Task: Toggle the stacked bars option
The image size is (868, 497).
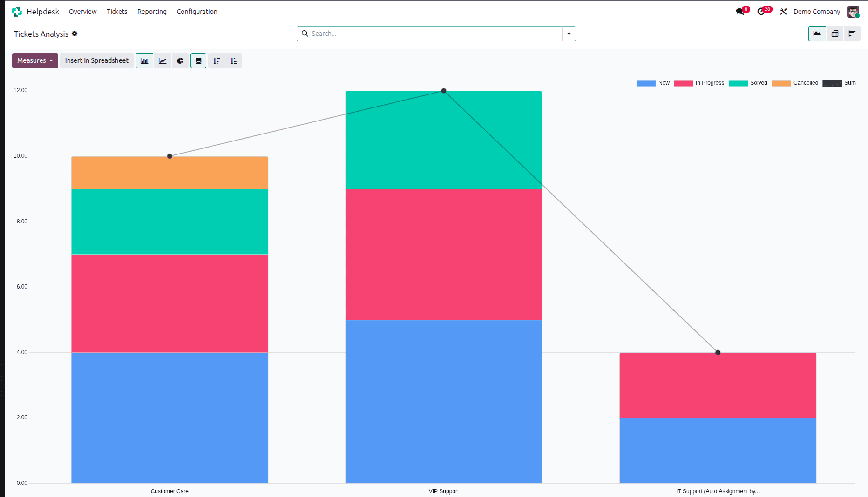Action: pyautogui.click(x=198, y=60)
